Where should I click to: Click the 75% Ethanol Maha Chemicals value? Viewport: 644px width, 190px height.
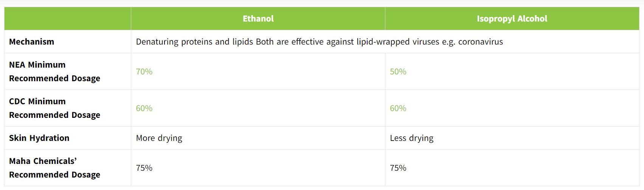click(144, 168)
